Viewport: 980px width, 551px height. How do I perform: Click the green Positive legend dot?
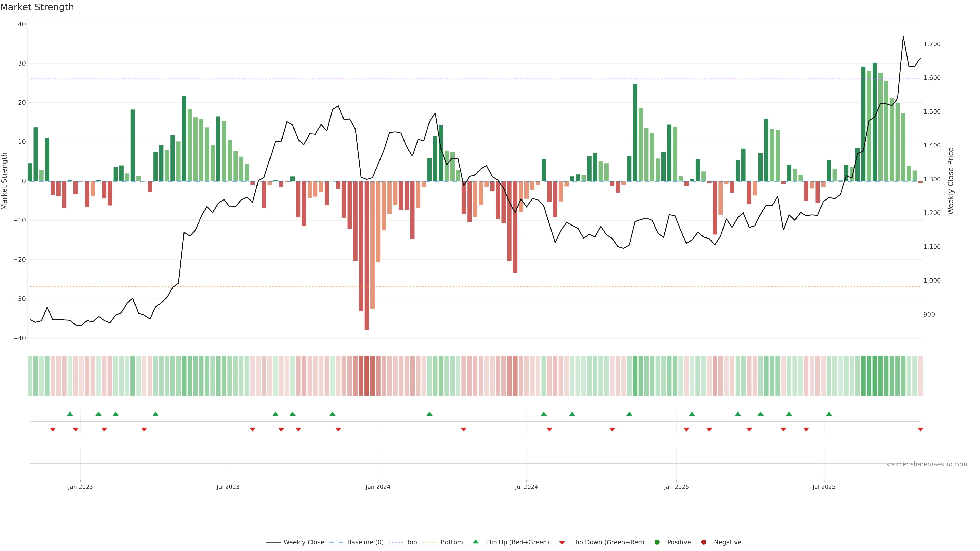pyautogui.click(x=657, y=542)
